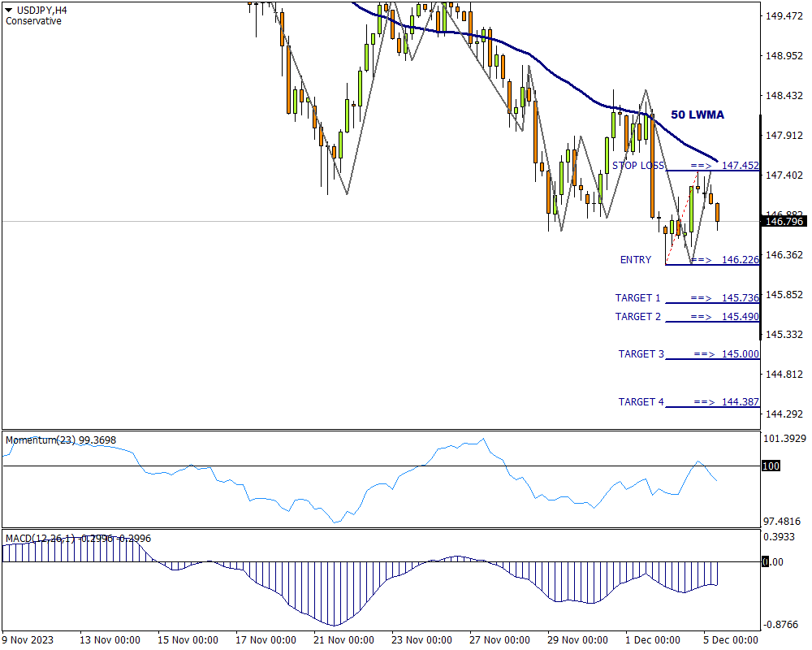Click the current price tag 146.796

click(x=784, y=221)
